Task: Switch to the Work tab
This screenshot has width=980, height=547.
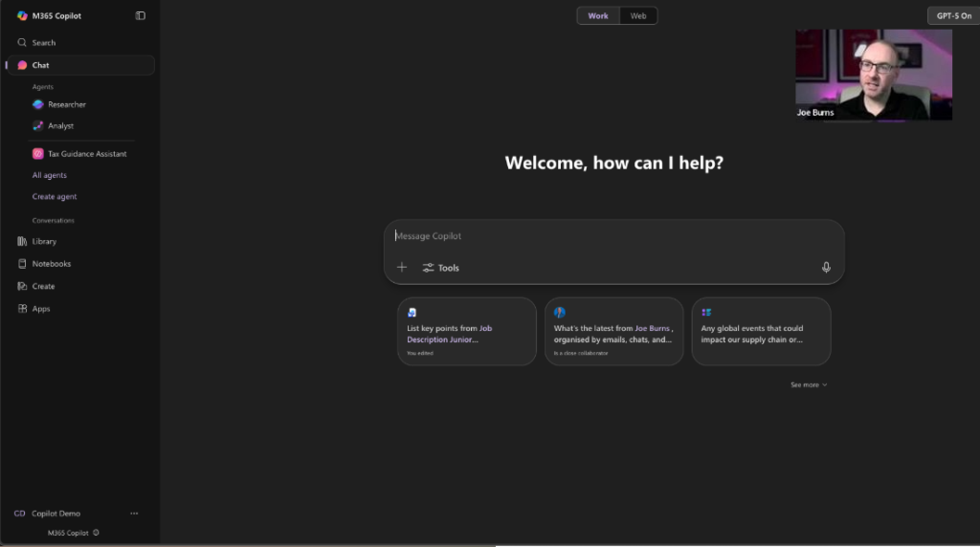Action: tap(597, 15)
